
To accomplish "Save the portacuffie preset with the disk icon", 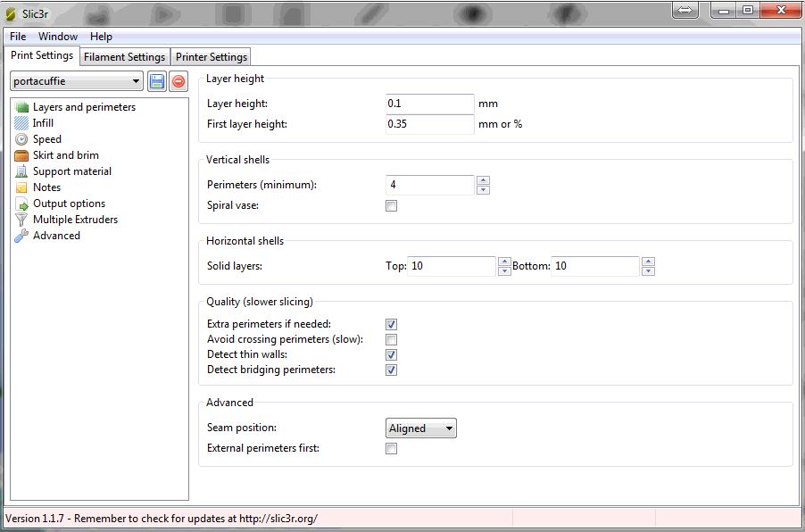I will click(157, 81).
